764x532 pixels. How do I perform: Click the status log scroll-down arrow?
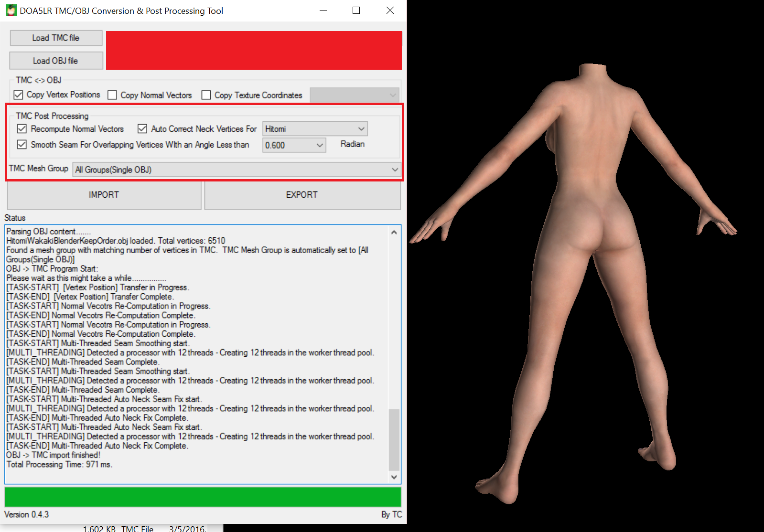tap(394, 477)
